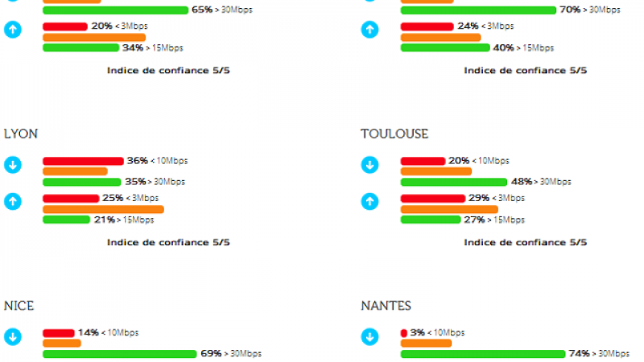Screen dimensions: 644x362
Task: Select the Toulouse download arrow icon
Action: [369, 165]
